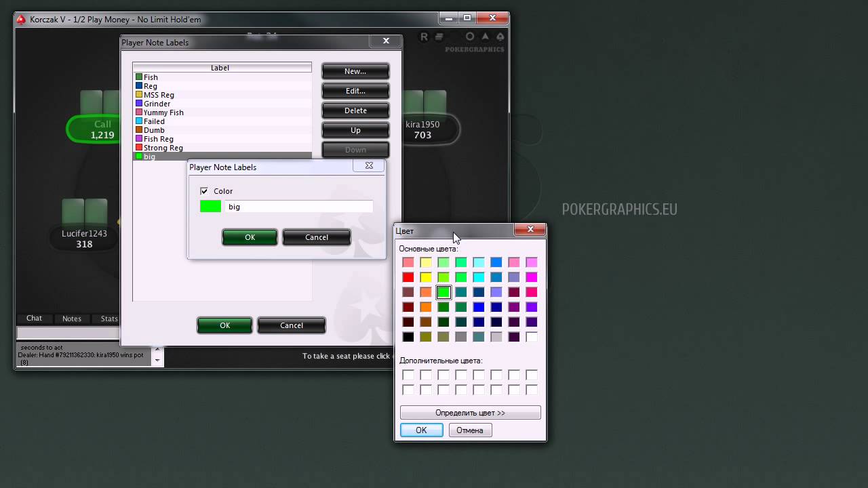This screenshot has height=488, width=868.
Task: Pick the white swatch in the color palette
Action: pos(532,337)
